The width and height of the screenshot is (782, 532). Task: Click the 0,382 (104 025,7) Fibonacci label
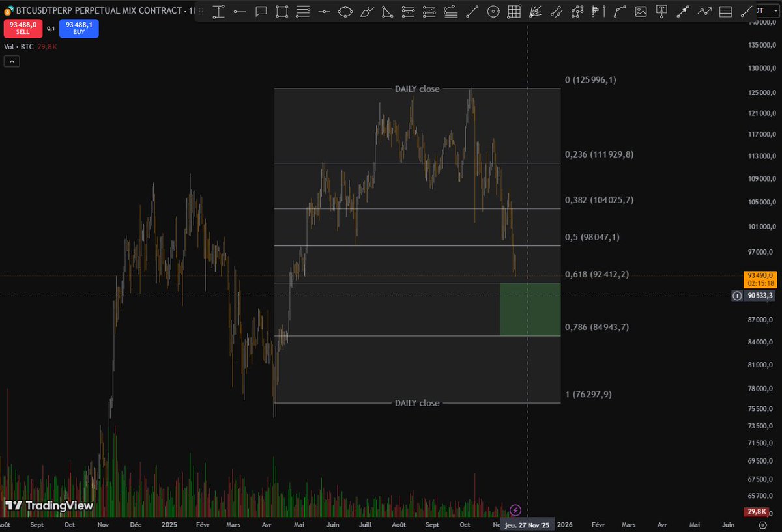click(x=599, y=200)
